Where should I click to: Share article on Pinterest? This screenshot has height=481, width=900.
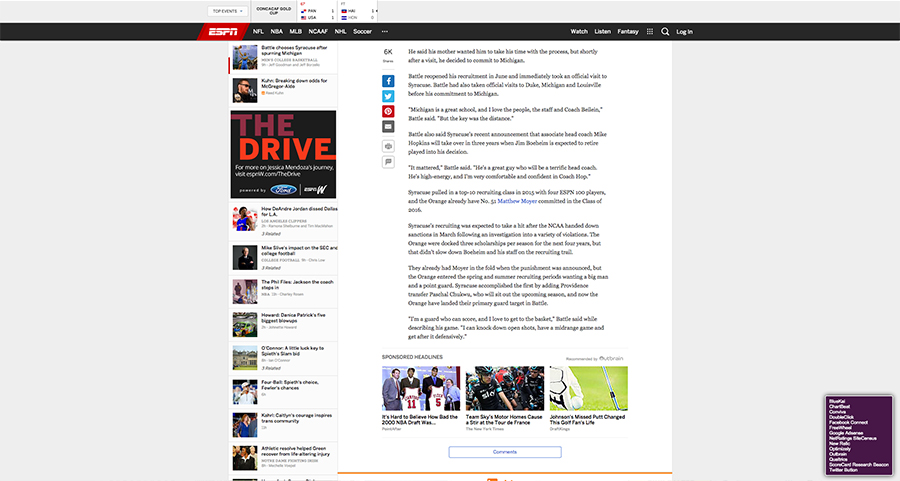point(388,111)
